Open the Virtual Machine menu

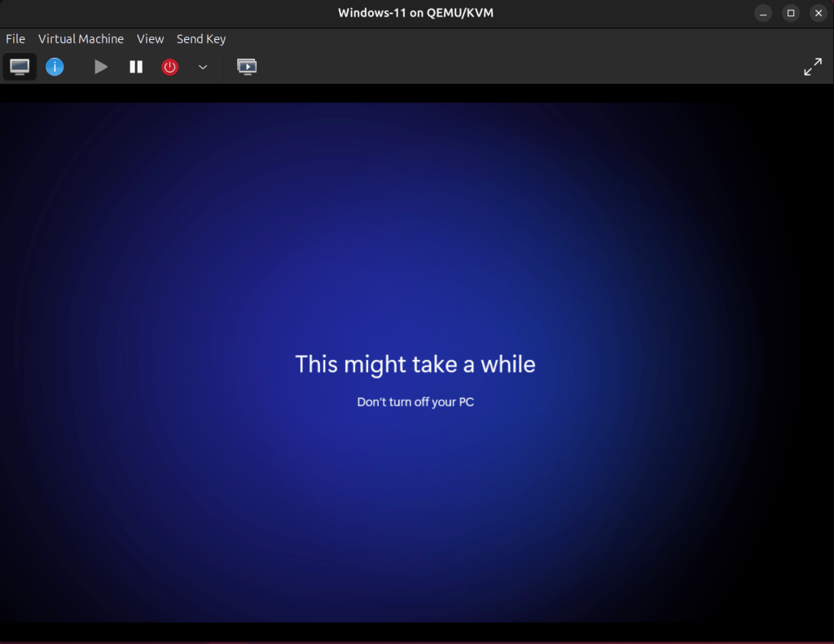click(81, 39)
